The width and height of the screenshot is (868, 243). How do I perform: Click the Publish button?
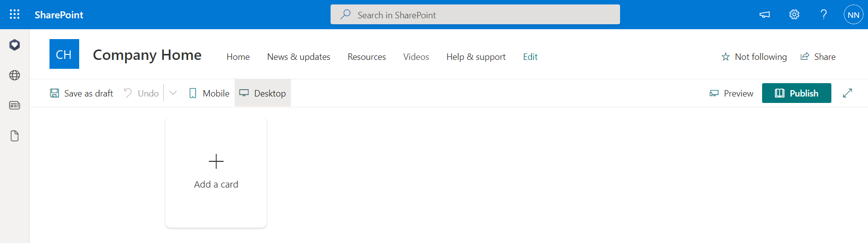[x=796, y=93]
